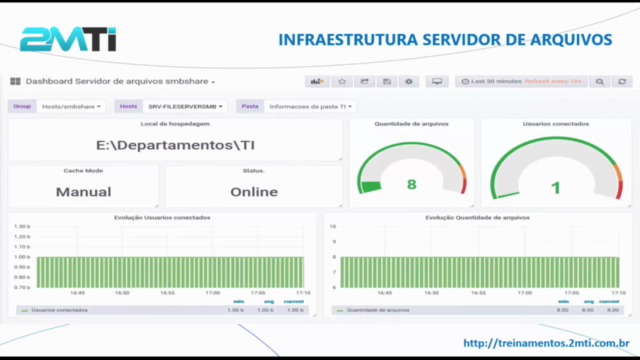
Task: Save the dashboard with disk icon
Action: (387, 82)
